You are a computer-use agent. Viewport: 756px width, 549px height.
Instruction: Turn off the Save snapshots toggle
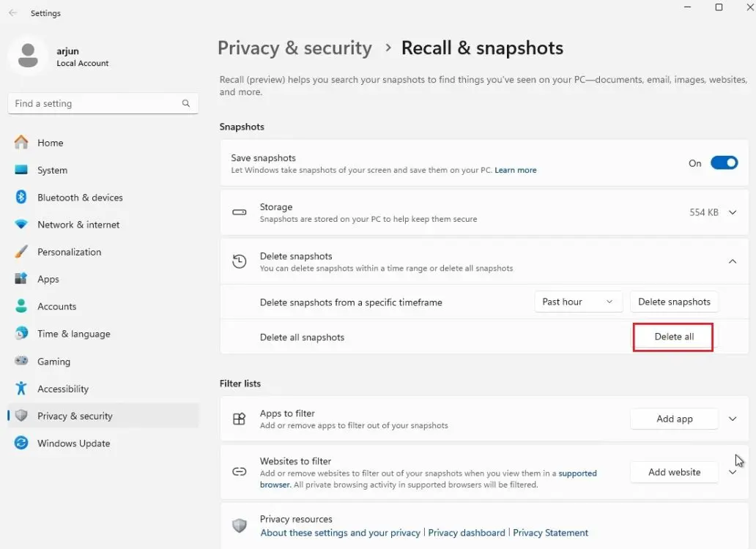tap(724, 163)
